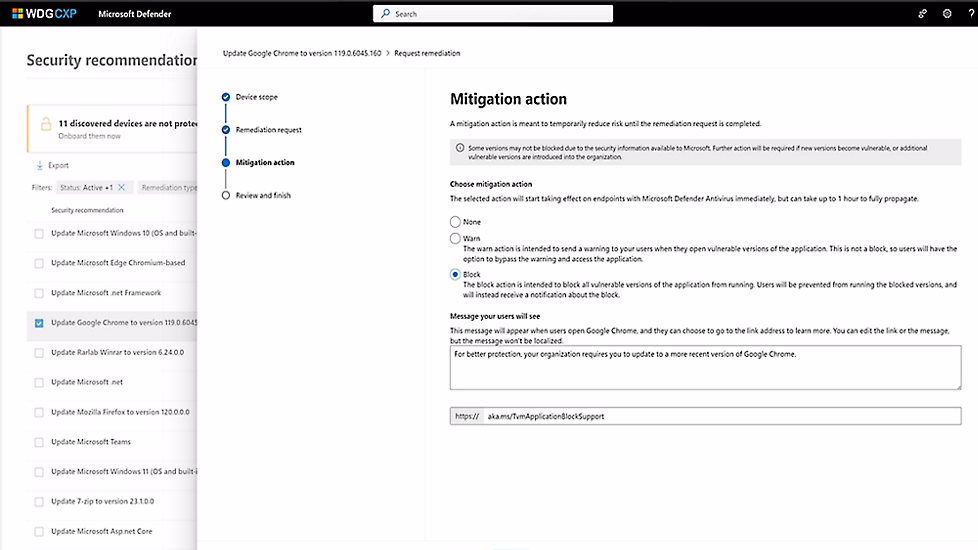
Task: Click the https:// prefix label
Action: click(467, 416)
